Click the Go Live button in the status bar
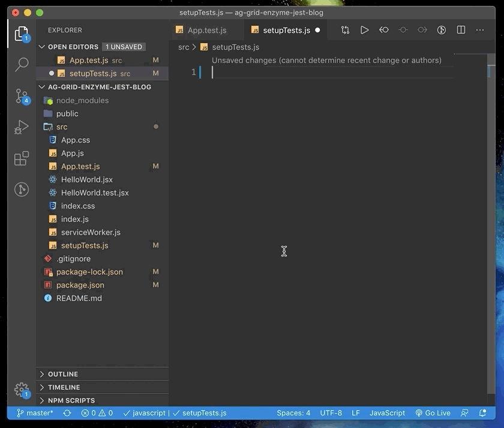The image size is (504, 428). [x=433, y=413]
